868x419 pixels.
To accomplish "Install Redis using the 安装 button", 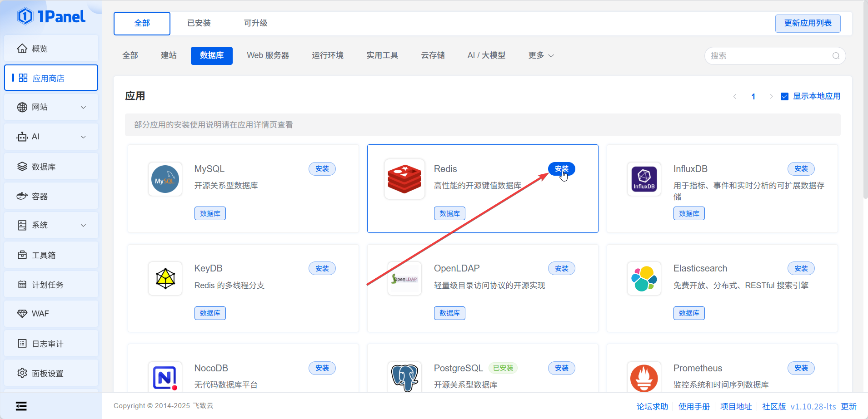I will 561,169.
